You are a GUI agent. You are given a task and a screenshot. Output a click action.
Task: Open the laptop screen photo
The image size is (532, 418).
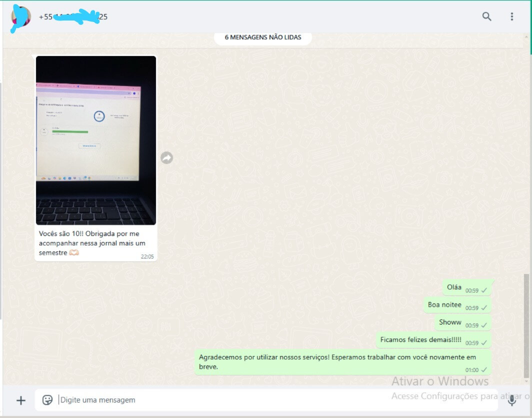click(x=96, y=140)
